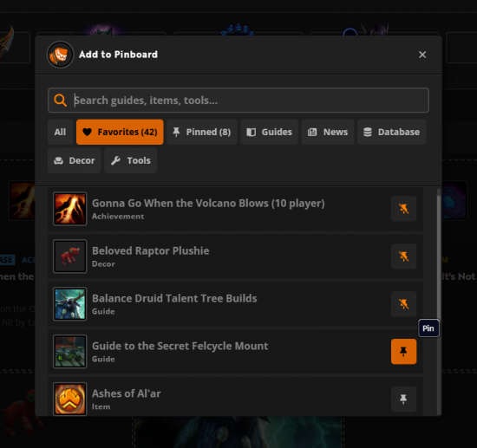This screenshot has width=477, height=448.
Task: Select 'Ashes of Al'ar' title
Action: [127, 393]
